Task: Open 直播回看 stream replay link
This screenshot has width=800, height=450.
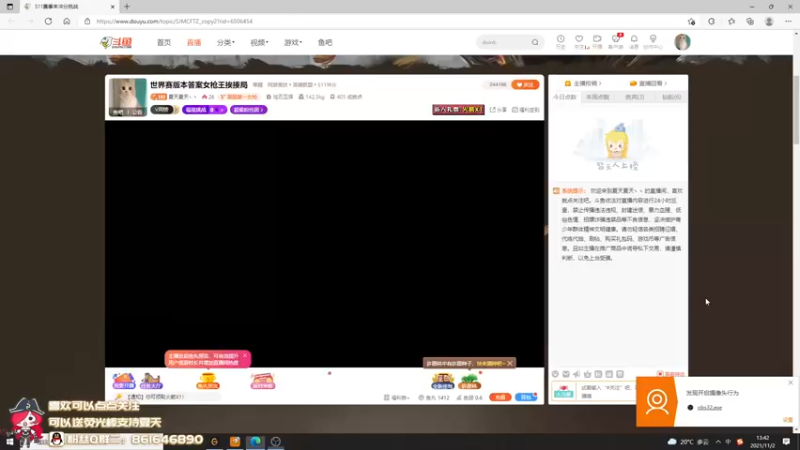Action: (648, 83)
